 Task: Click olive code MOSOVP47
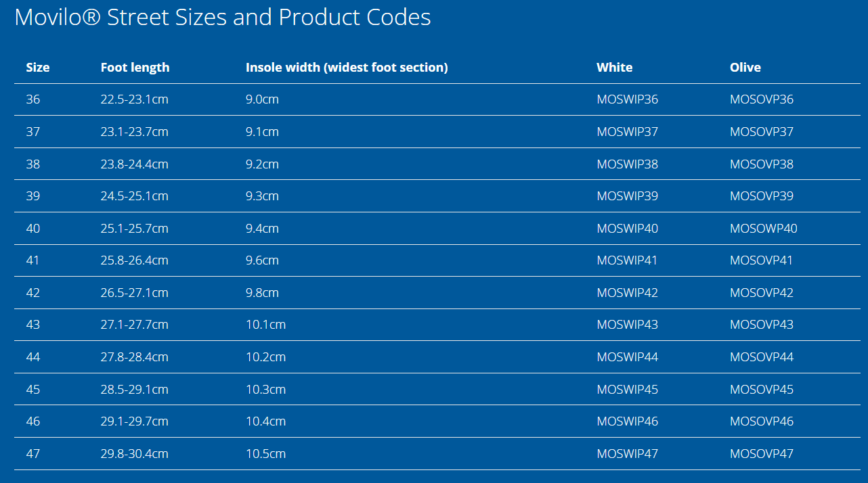[x=761, y=454]
